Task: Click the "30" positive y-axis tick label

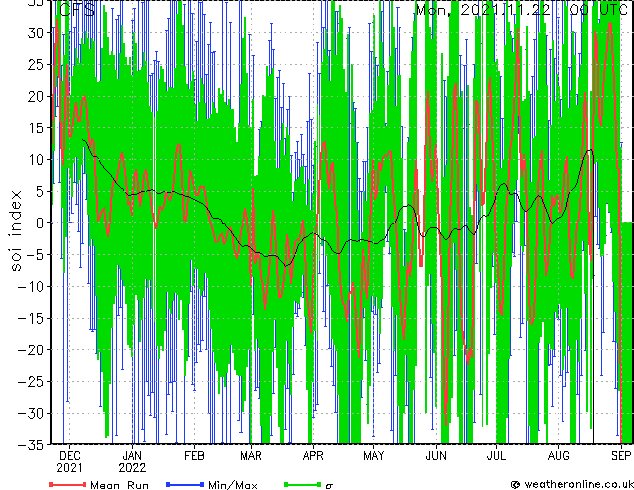Action: [x=36, y=33]
